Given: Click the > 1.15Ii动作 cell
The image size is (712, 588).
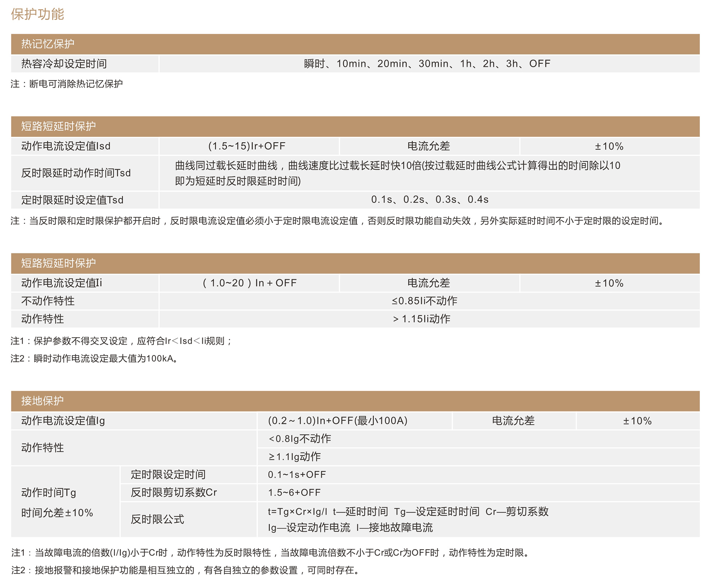Looking at the screenshot, I should pyautogui.click(x=422, y=319).
